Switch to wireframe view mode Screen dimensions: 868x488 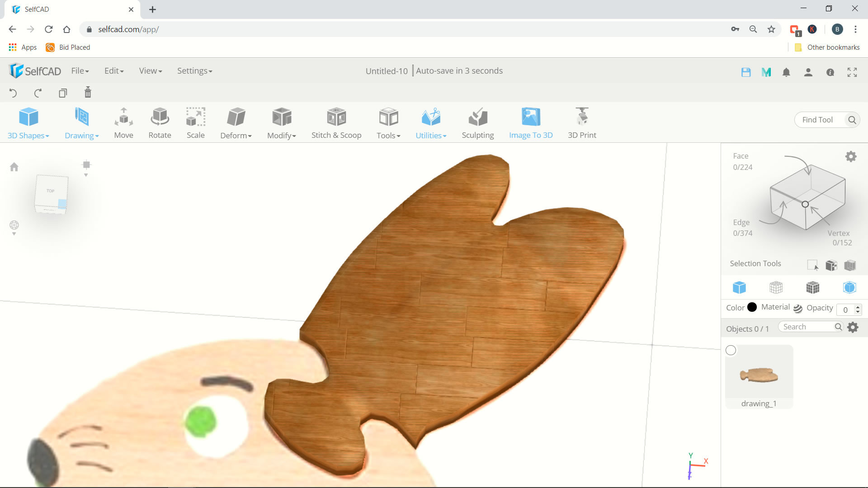(776, 287)
